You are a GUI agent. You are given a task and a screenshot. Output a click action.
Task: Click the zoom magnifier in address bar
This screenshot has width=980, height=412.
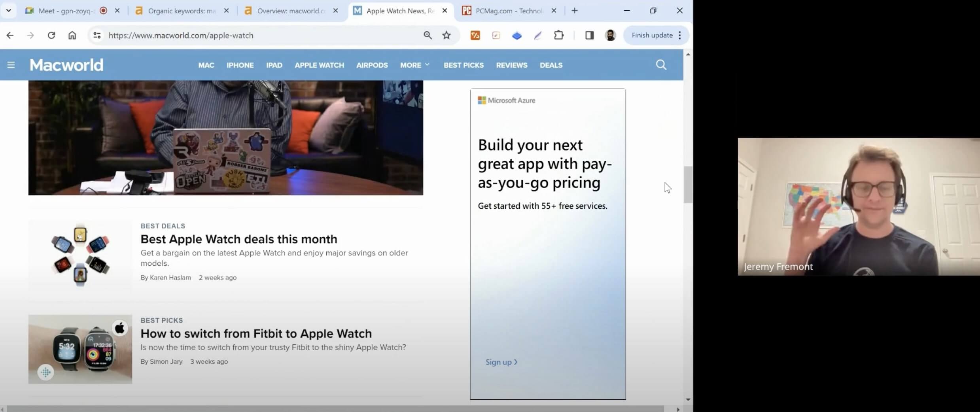(x=428, y=35)
